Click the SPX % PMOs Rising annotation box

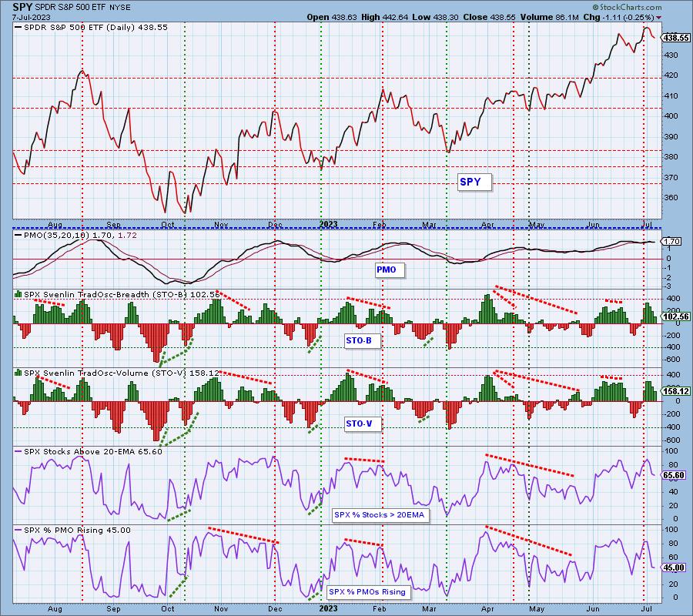coord(369,592)
